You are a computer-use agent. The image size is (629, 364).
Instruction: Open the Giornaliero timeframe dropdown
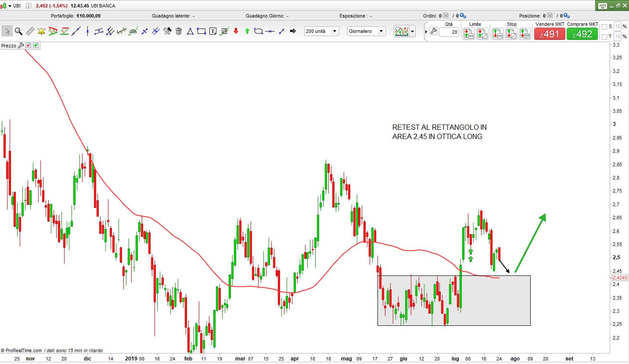[x=366, y=31]
